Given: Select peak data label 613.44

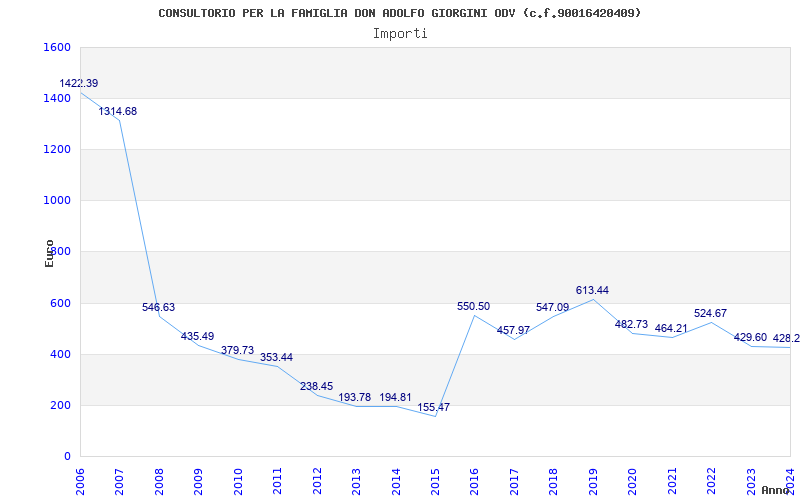Looking at the screenshot, I should 592,290.
